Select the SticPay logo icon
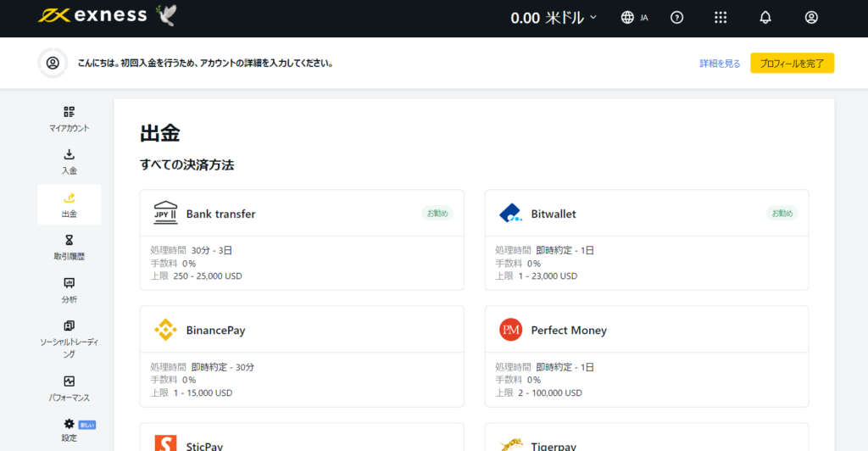 [165, 443]
